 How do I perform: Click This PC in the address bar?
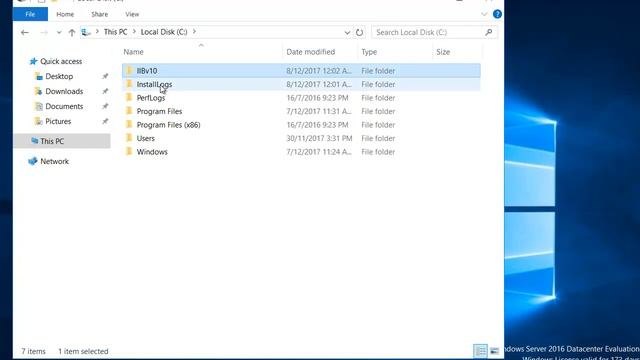tap(116, 32)
